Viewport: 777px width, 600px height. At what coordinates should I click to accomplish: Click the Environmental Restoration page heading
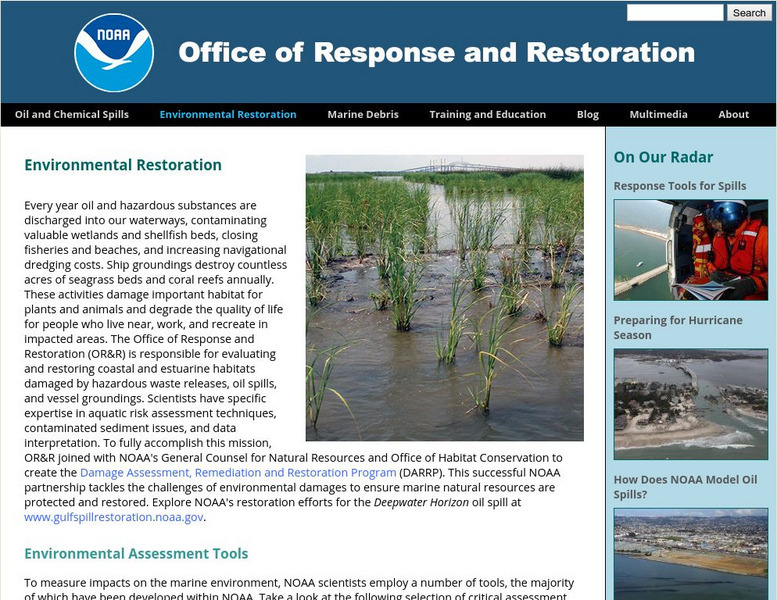(x=123, y=165)
